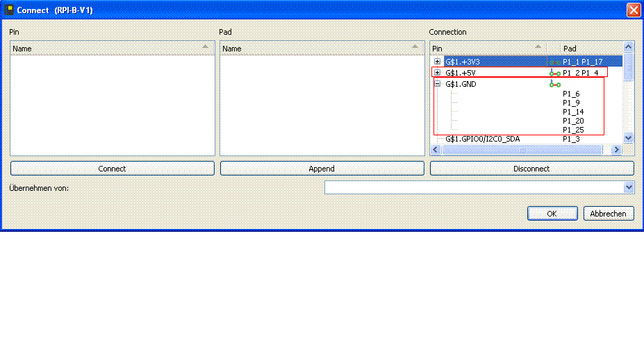Click the Connection vertical scrollbar thumb

pos(629,67)
